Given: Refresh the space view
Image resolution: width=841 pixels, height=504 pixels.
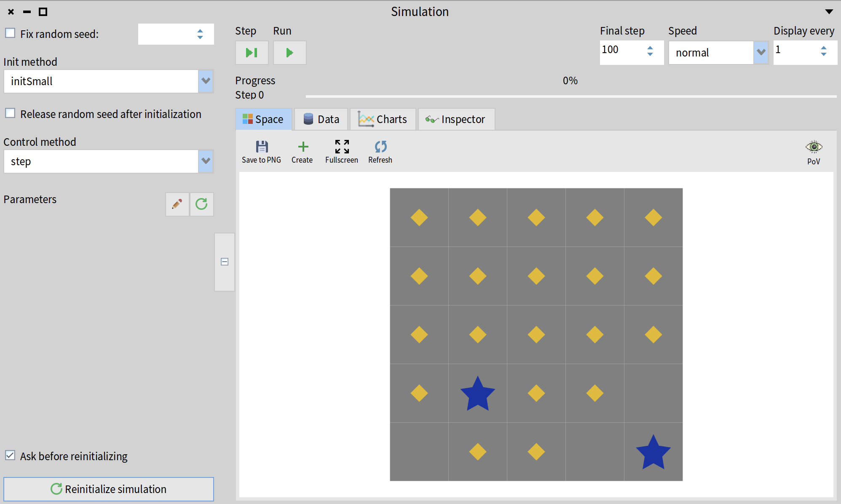Looking at the screenshot, I should click(x=380, y=147).
